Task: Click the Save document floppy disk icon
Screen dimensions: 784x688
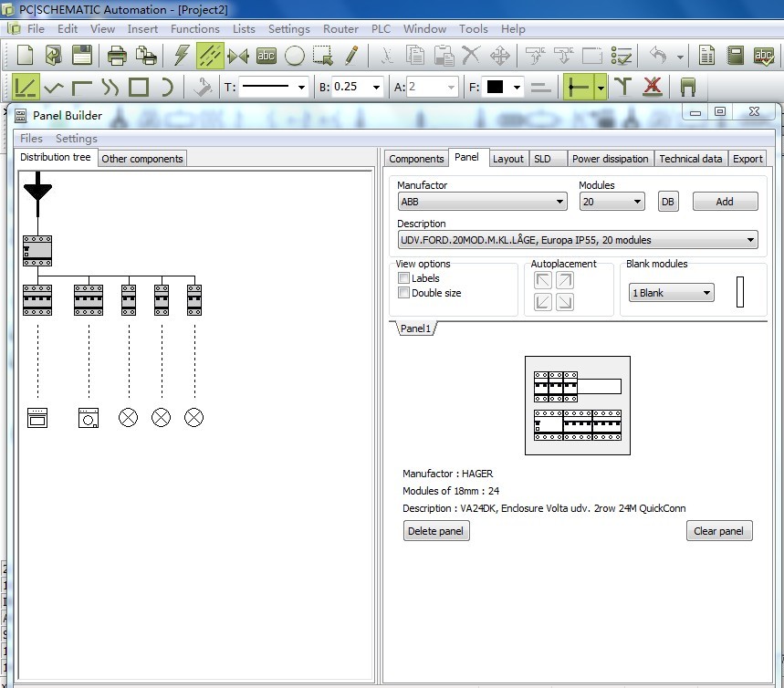Action: [x=83, y=56]
